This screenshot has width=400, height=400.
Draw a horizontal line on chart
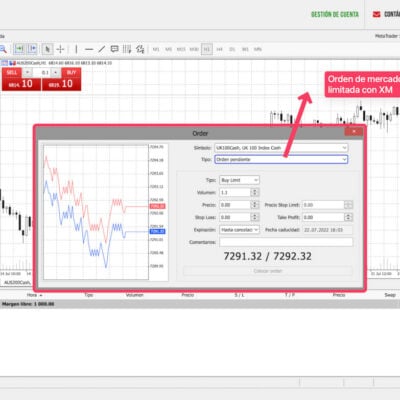[x=89, y=49]
